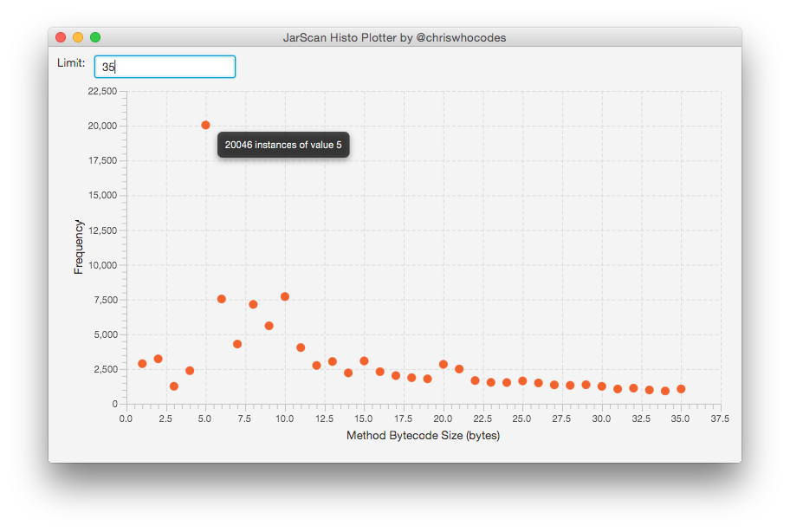This screenshot has height=532, width=790.
Task: Click the 27.5 x-axis tick label
Action: [x=561, y=418]
